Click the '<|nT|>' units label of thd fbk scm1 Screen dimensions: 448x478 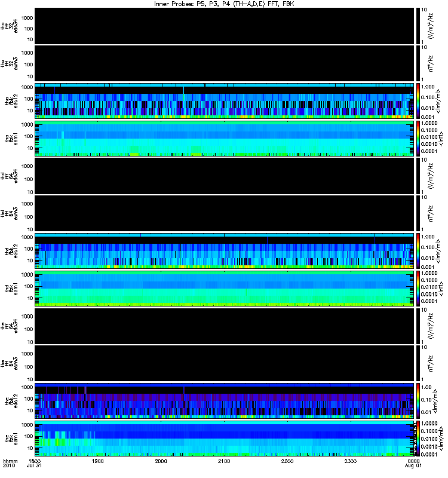pos(441,289)
